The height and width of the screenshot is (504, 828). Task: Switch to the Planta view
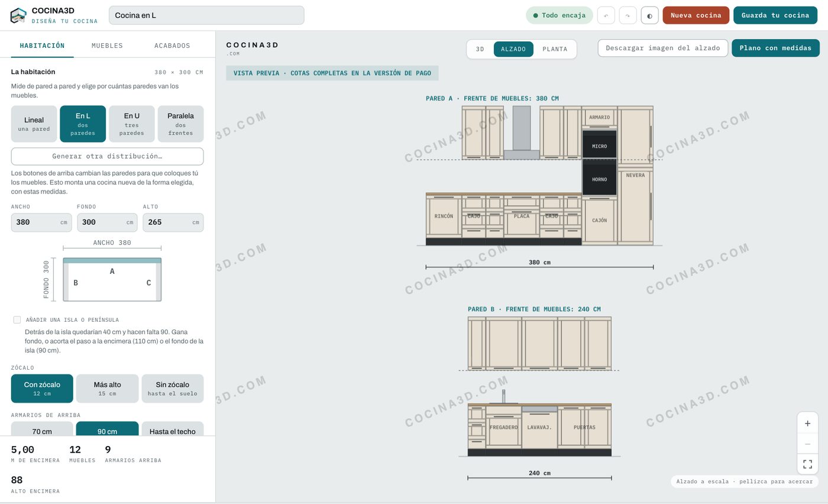tap(555, 49)
